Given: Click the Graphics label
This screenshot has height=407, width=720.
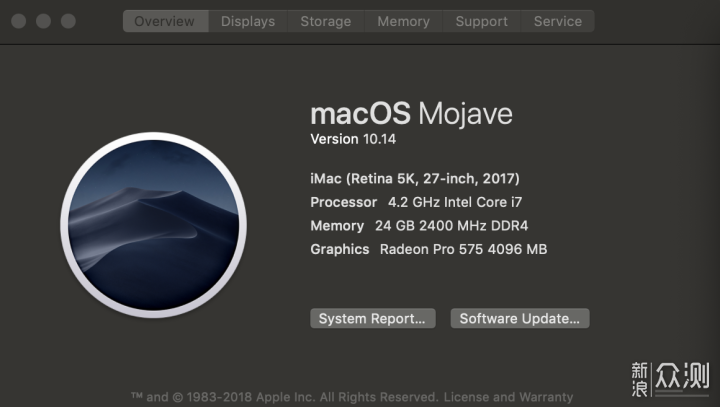Looking at the screenshot, I should [340, 249].
